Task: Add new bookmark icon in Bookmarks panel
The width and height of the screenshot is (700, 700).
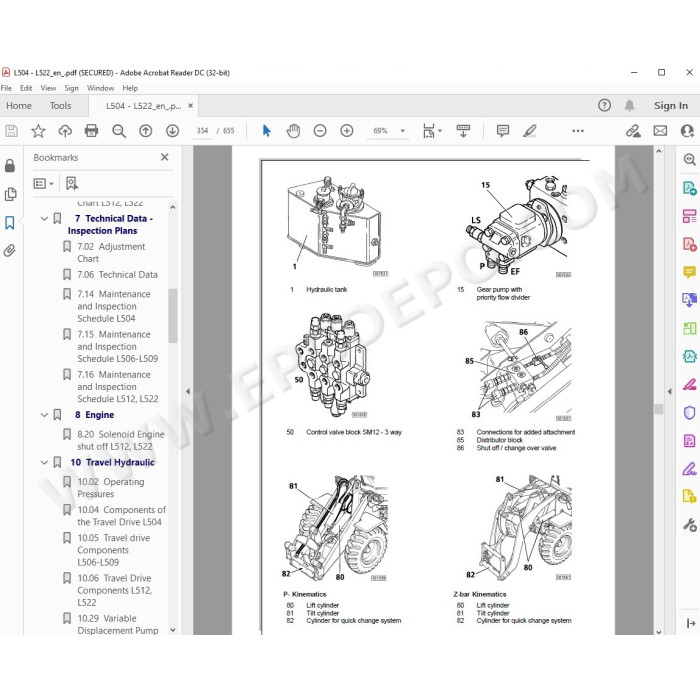Action: coord(71,183)
